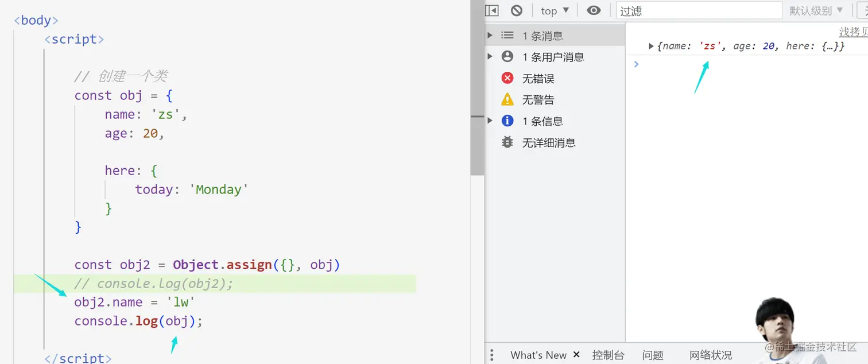Screen dimensions: 868x364
Task: Click the opening <script> tag text
Action: [x=74, y=39]
